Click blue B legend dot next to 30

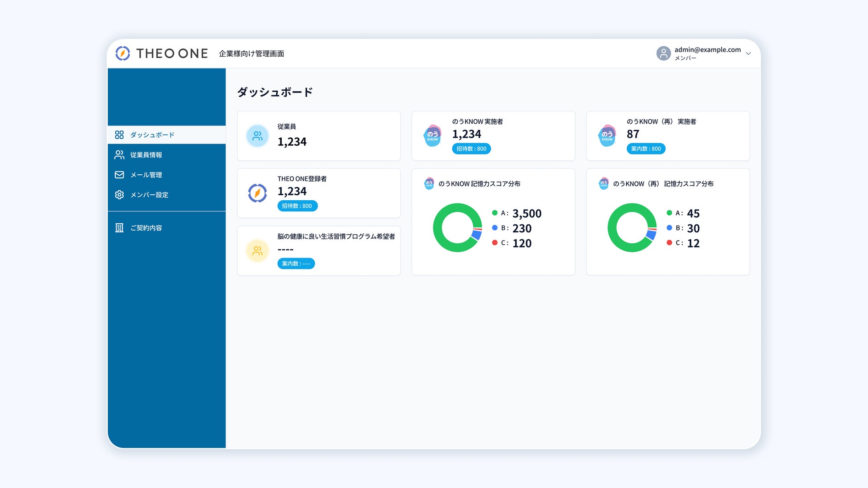(669, 228)
